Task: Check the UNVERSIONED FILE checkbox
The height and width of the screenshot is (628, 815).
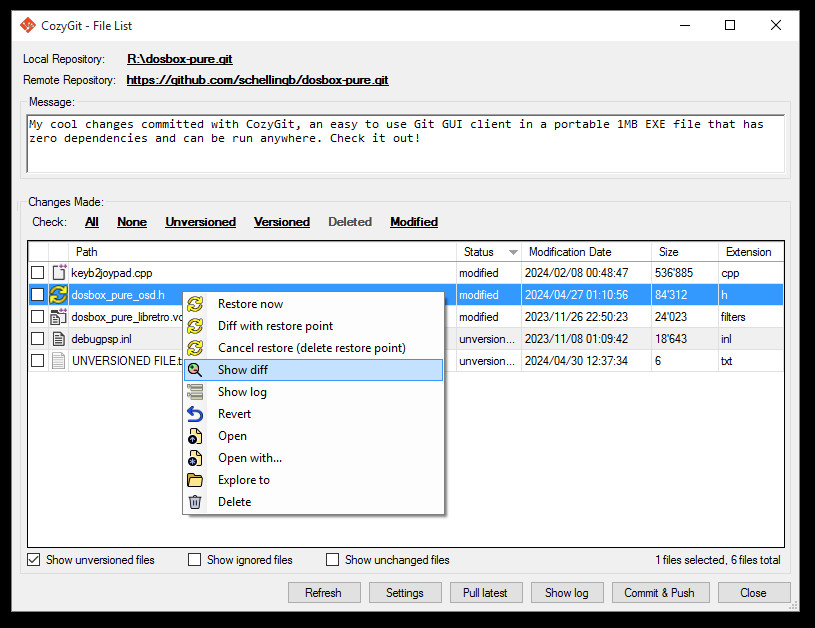Action: [37, 361]
